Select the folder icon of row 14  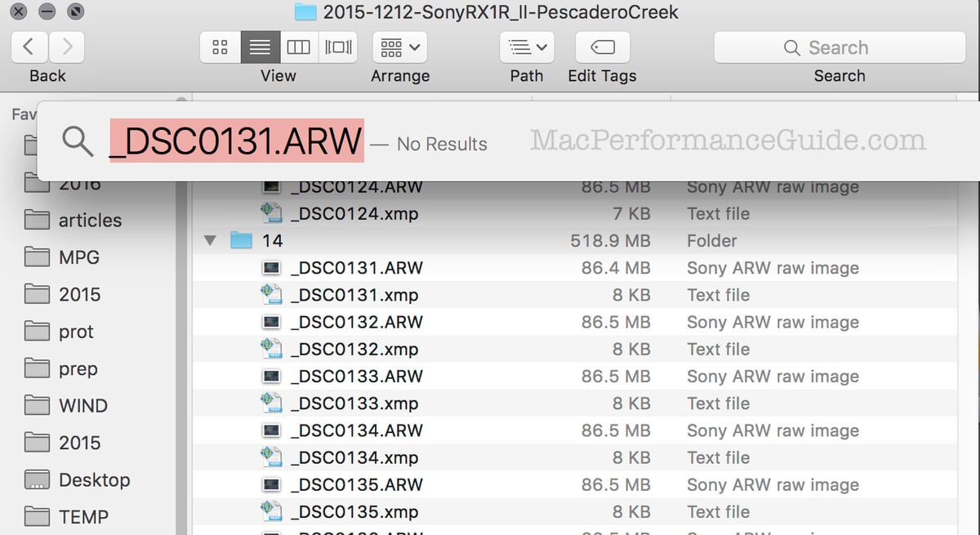click(241, 240)
